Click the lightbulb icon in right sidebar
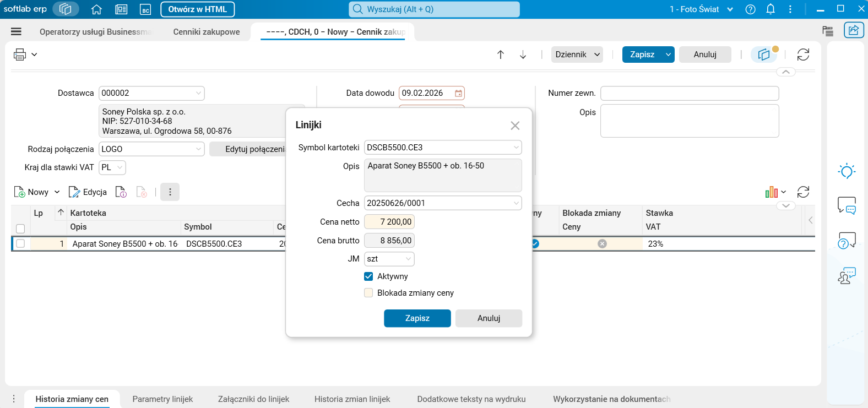This screenshot has width=868, height=408. tap(847, 171)
